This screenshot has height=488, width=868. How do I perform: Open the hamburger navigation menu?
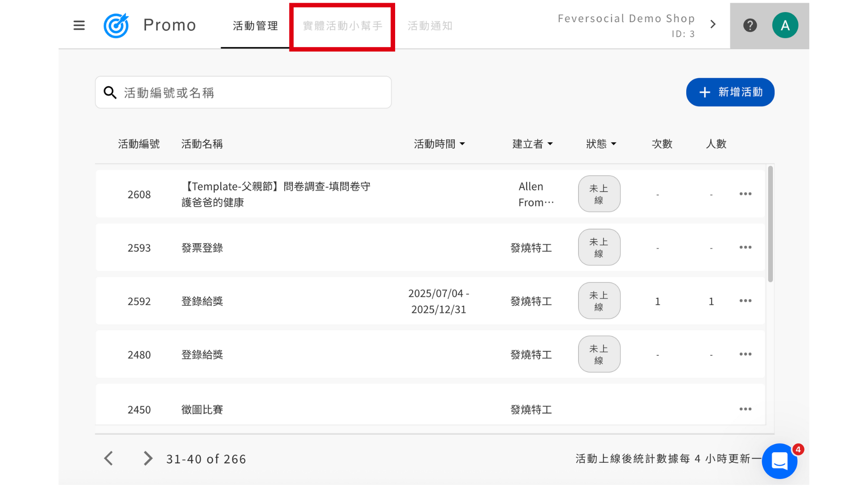79,25
